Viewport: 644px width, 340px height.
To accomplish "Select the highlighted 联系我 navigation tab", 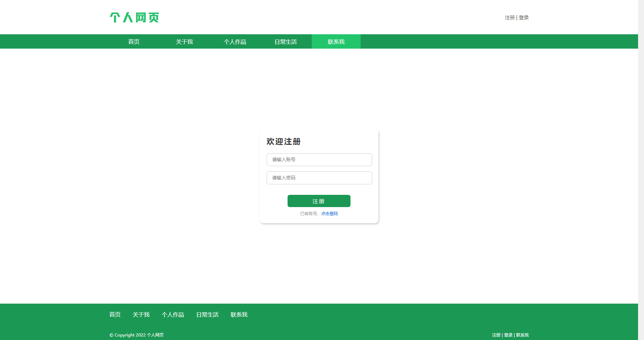I will pyautogui.click(x=336, y=42).
